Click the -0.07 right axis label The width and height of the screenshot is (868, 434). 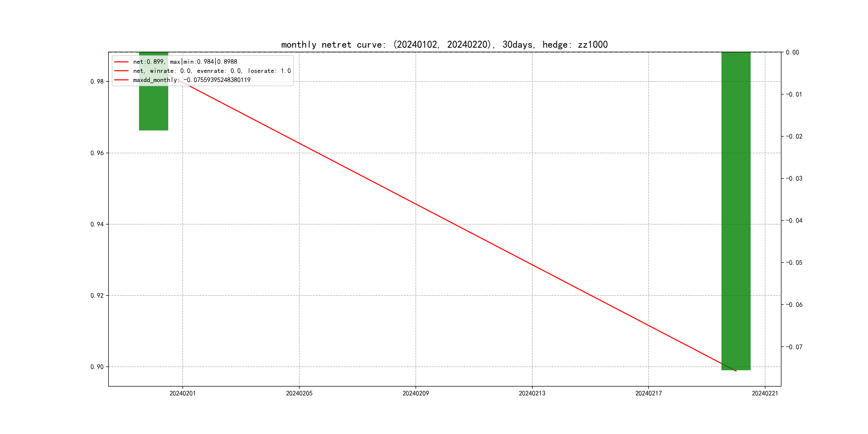794,347
